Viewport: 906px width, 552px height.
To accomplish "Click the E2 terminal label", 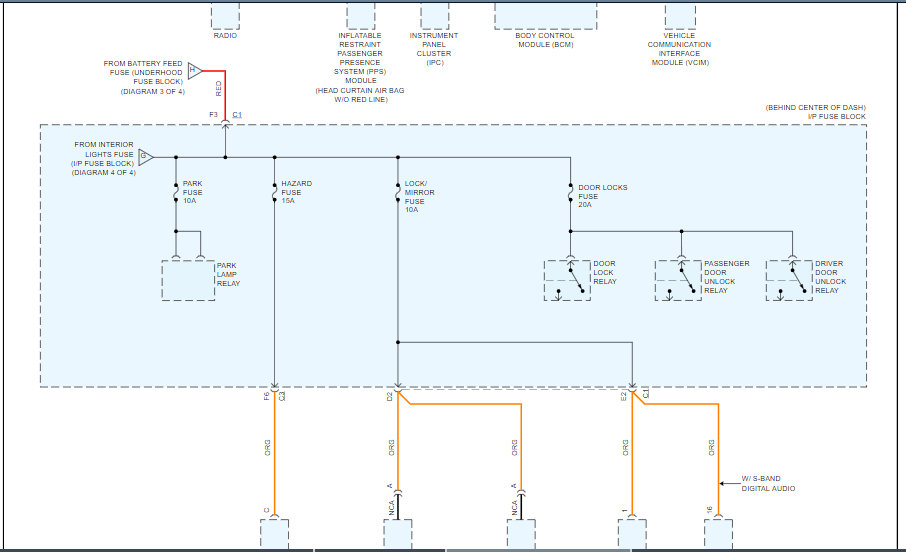I will pyautogui.click(x=623, y=397).
